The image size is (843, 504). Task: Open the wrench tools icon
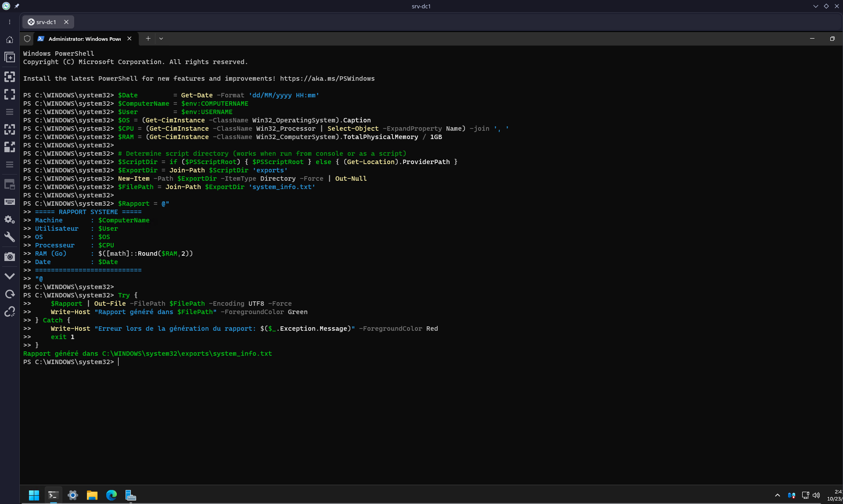point(10,237)
